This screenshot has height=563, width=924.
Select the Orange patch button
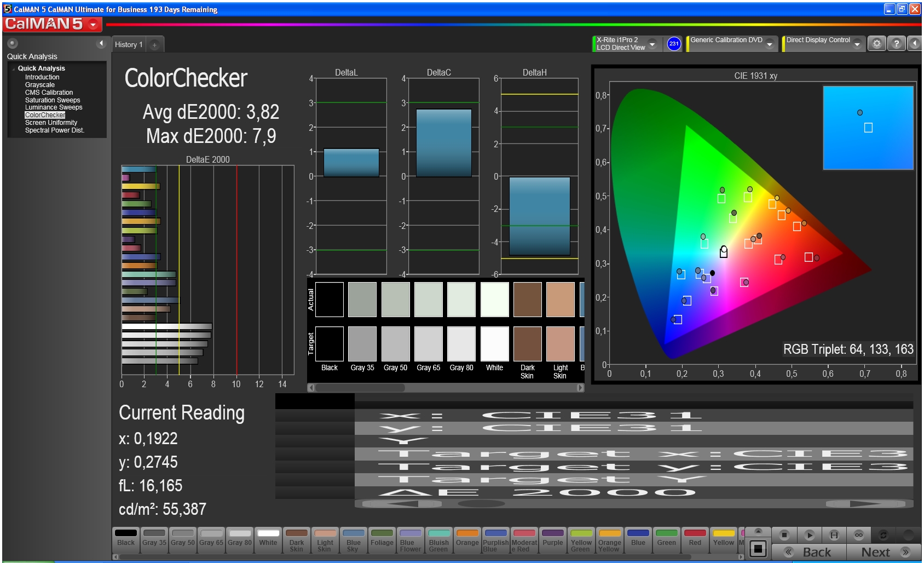[467, 540]
